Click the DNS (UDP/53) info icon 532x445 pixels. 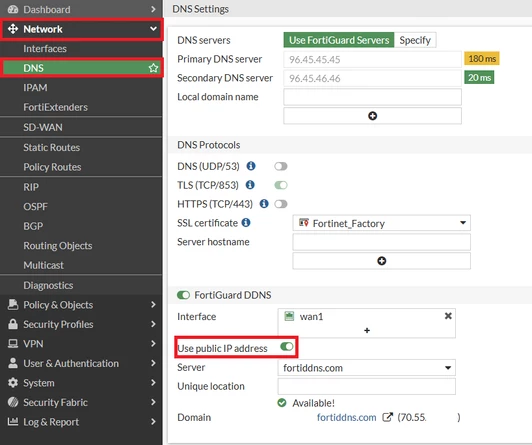tap(251, 166)
